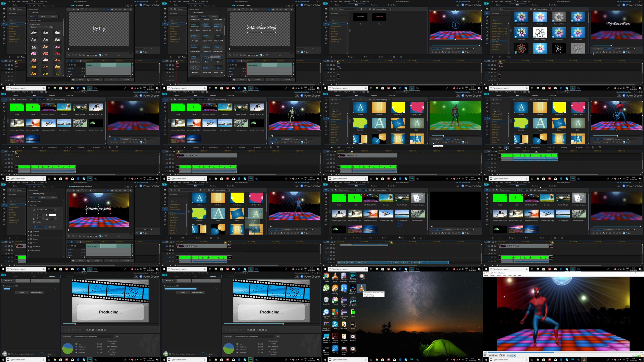
Task: Toggle the VLC playlist view button
Action: coord(508,355)
